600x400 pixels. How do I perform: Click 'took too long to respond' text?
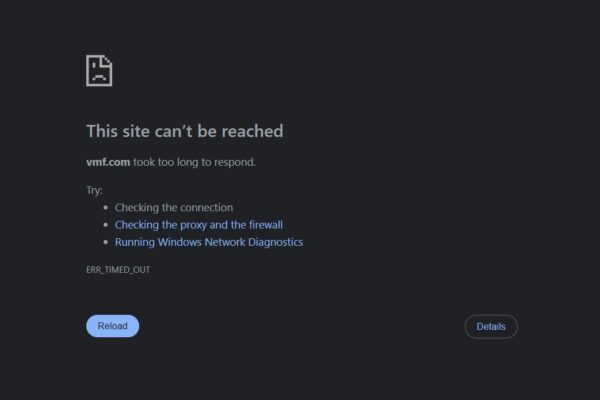point(194,162)
